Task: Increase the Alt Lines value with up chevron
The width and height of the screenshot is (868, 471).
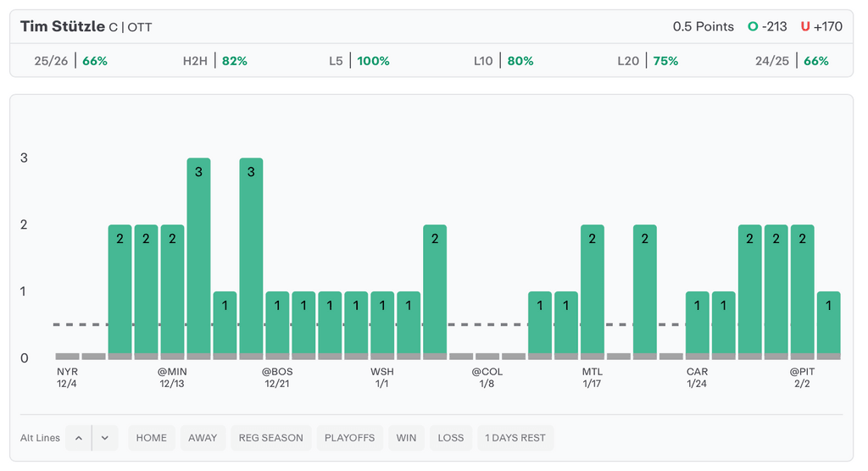Action: coord(78,438)
